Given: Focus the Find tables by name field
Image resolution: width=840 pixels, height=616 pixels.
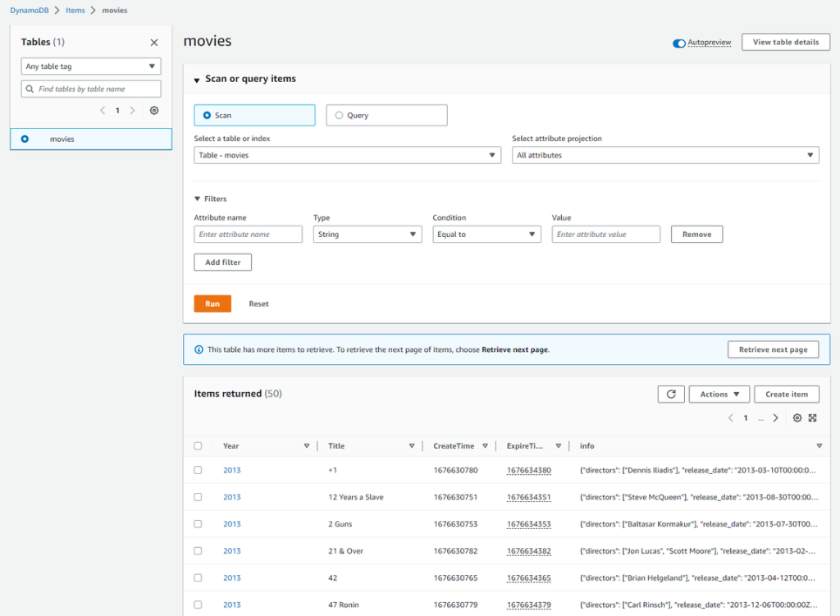Looking at the screenshot, I should pos(91,89).
